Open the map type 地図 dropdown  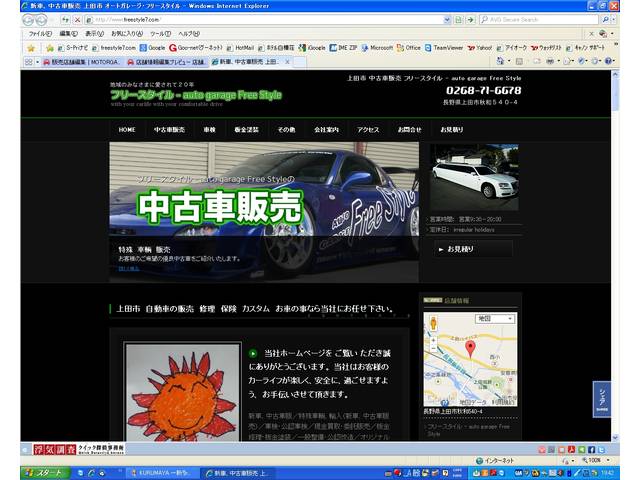[x=496, y=319]
